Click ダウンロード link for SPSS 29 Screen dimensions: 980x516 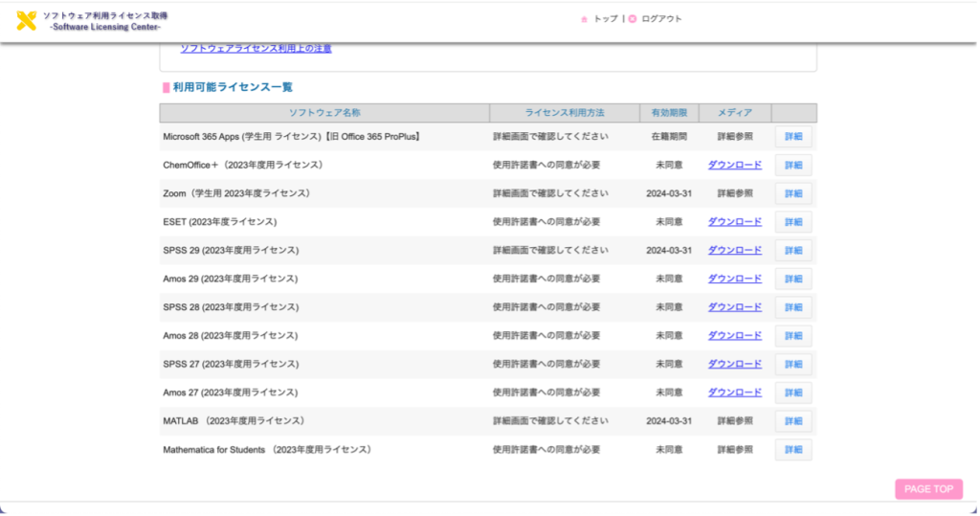[734, 250]
